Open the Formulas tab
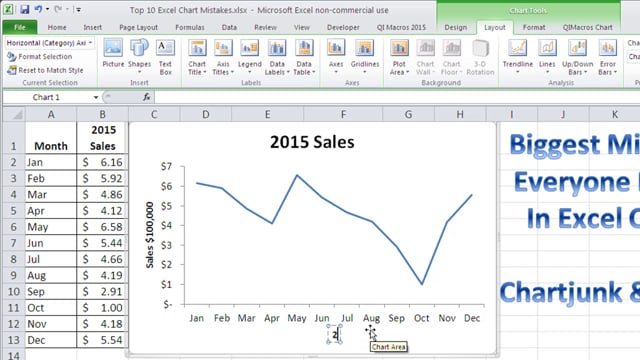This screenshot has width=640, height=360. [x=190, y=27]
